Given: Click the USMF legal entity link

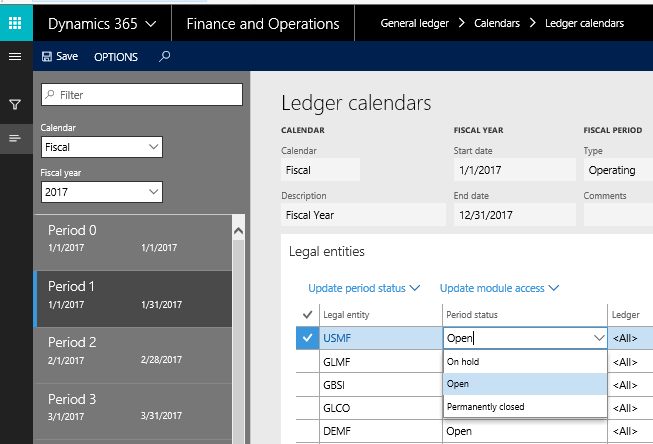Looking at the screenshot, I should coord(337,338).
